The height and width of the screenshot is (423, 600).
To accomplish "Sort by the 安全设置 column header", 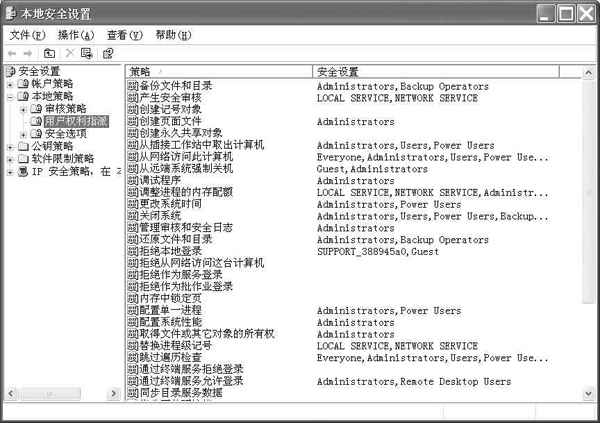I will pyautogui.click(x=436, y=72).
